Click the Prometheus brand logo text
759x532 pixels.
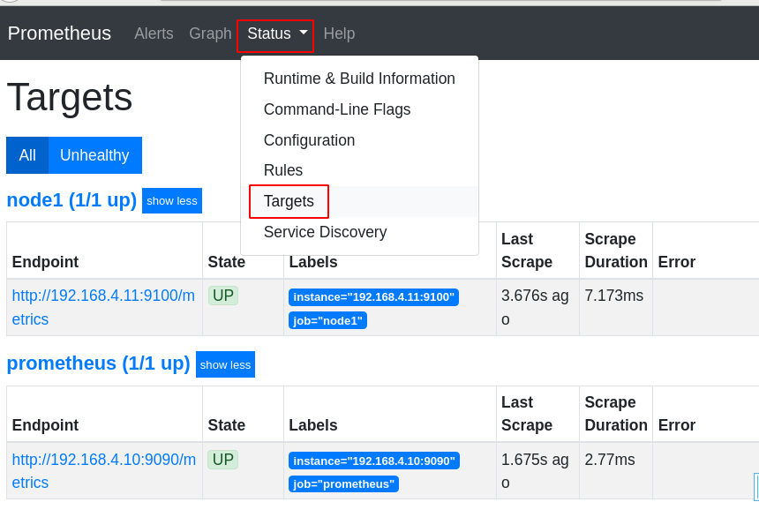59,34
